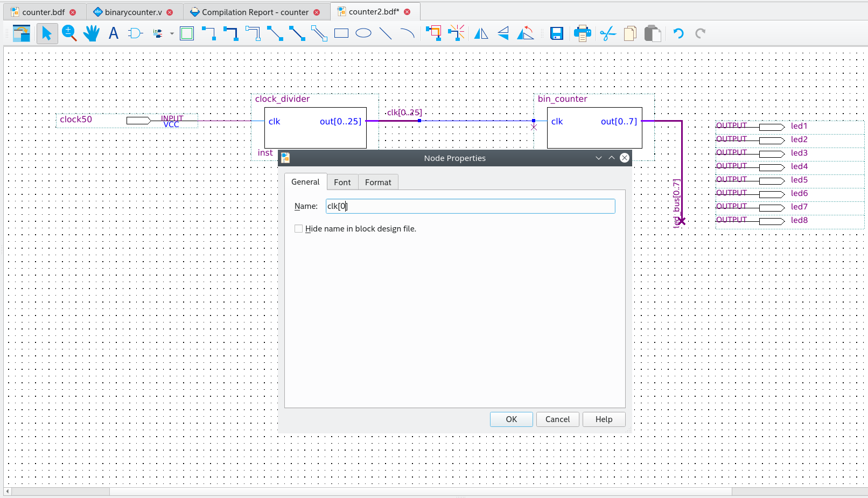Open the Symbol tool (AND gate icon)
Screen dimensions: 868x498
pyautogui.click(x=135, y=33)
